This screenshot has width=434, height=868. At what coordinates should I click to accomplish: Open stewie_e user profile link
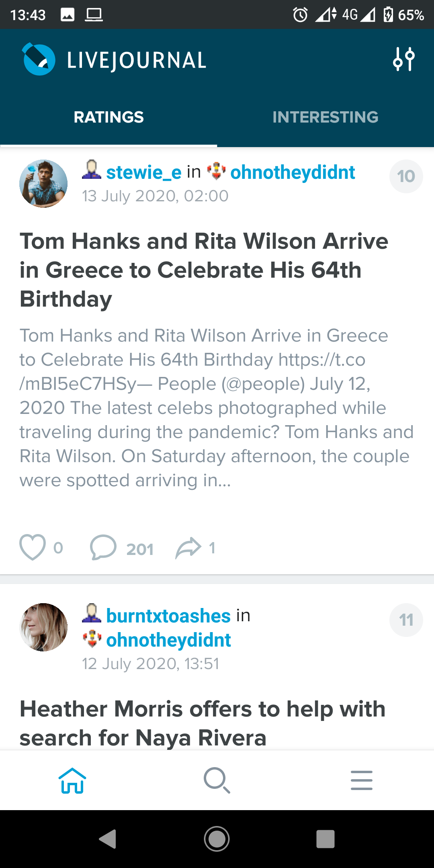tap(144, 172)
